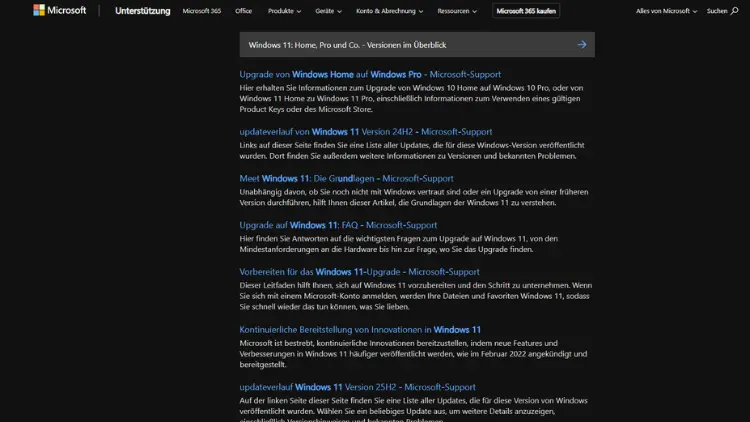Open Meet Windows 11: Die Grundlagen link
The height and width of the screenshot is (422, 750).
pos(346,178)
